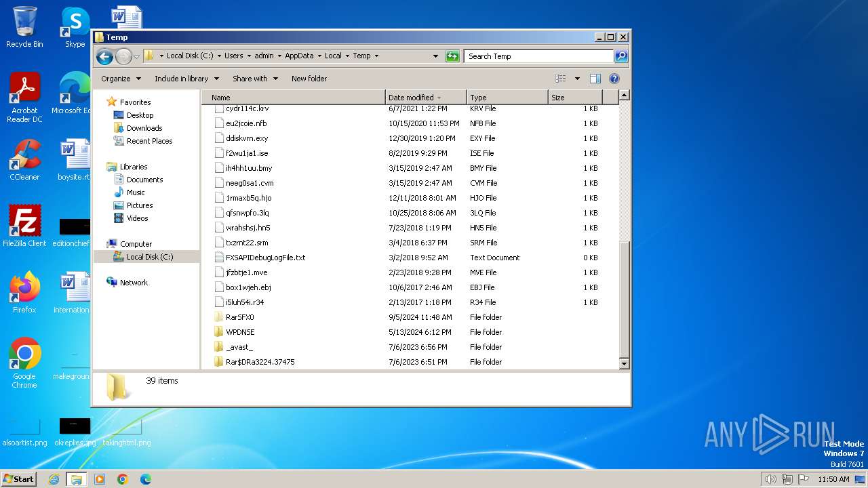Select file box1wjeh.ebj

click(248, 287)
